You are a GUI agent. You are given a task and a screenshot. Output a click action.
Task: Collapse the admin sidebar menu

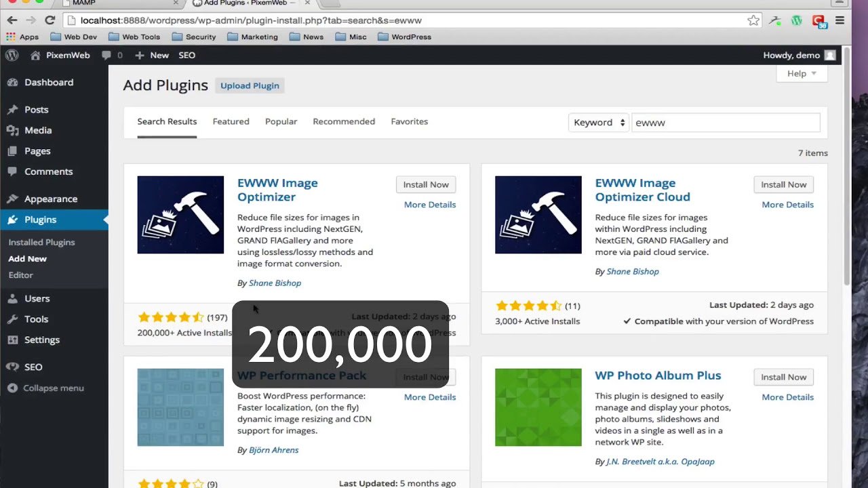(45, 388)
